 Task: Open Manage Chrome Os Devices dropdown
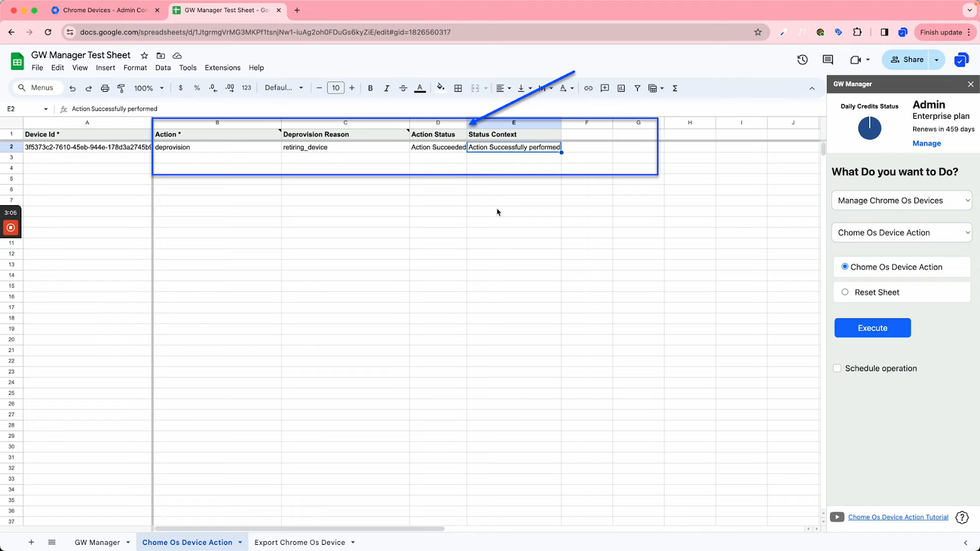902,200
